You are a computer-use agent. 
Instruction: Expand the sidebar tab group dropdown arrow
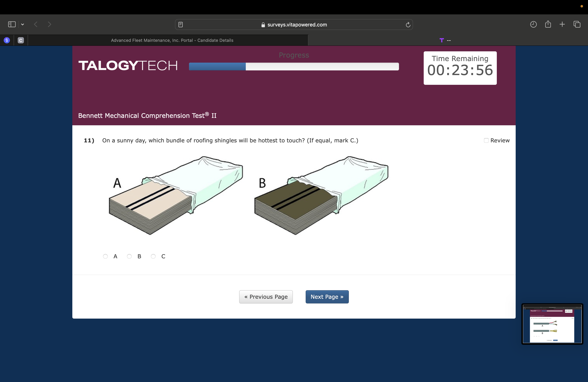23,24
